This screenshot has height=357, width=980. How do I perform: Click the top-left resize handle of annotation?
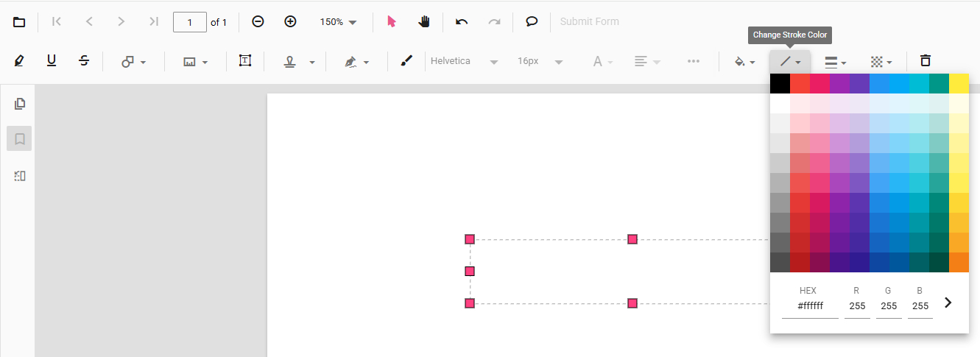tap(470, 239)
